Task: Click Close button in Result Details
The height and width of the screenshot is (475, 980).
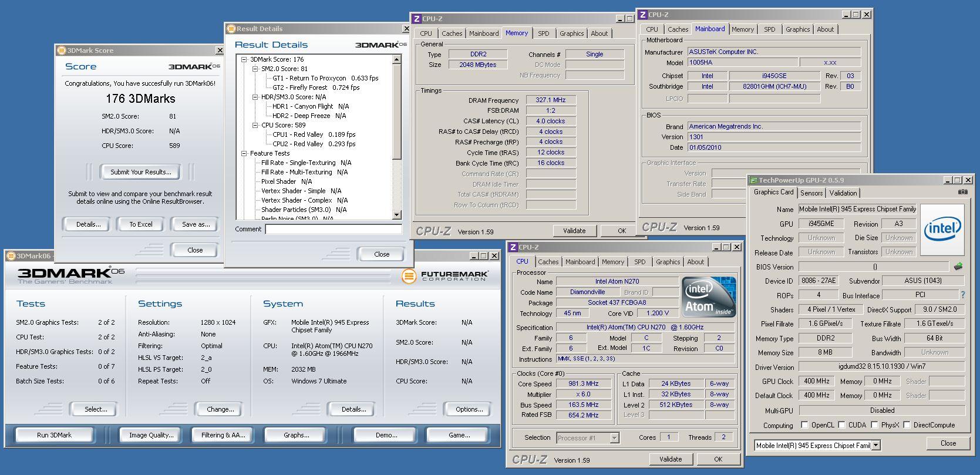Action: (x=382, y=254)
